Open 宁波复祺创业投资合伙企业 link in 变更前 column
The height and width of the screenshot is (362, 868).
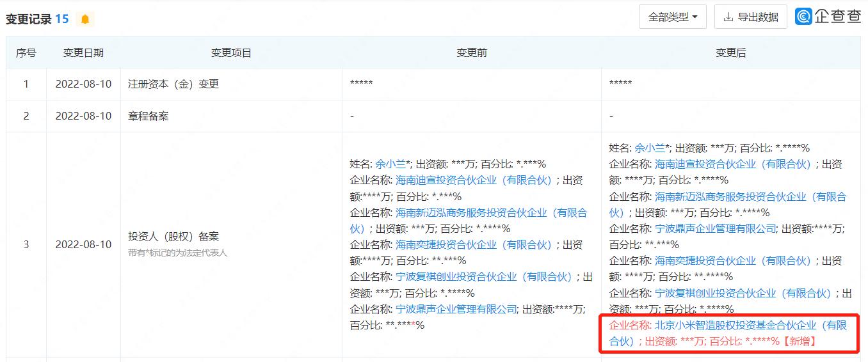484,277
